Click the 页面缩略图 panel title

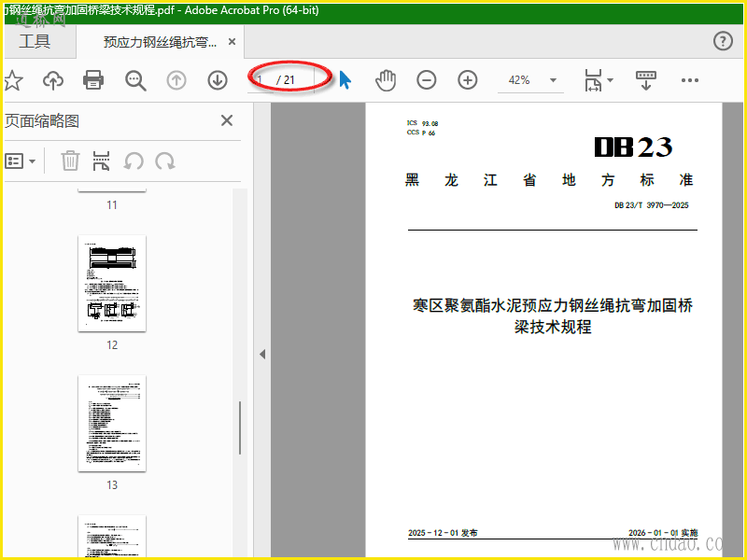coord(41,121)
